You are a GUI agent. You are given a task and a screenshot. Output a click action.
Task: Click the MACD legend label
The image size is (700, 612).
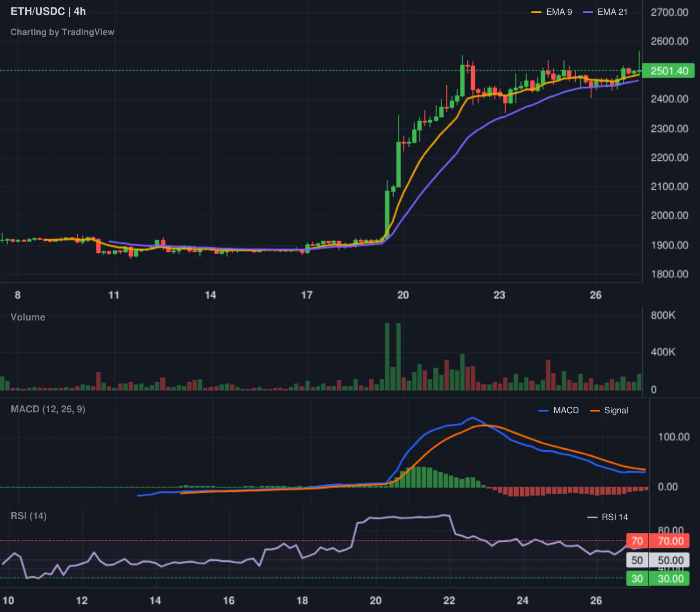(x=566, y=410)
